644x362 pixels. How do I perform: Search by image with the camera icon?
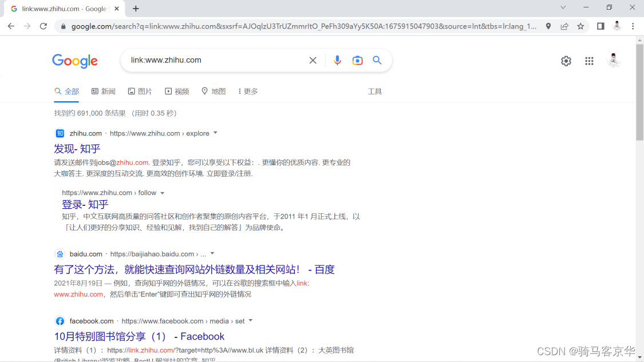click(x=357, y=61)
